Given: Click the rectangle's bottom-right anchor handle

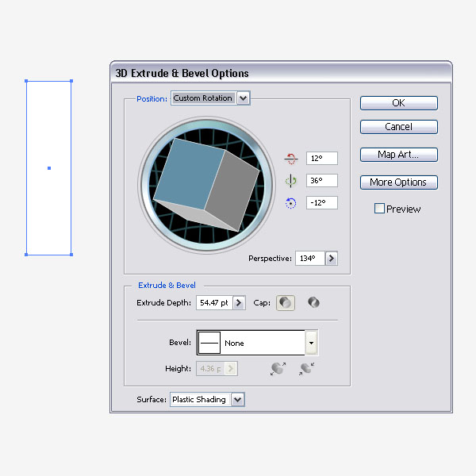Looking at the screenshot, I should (x=71, y=255).
